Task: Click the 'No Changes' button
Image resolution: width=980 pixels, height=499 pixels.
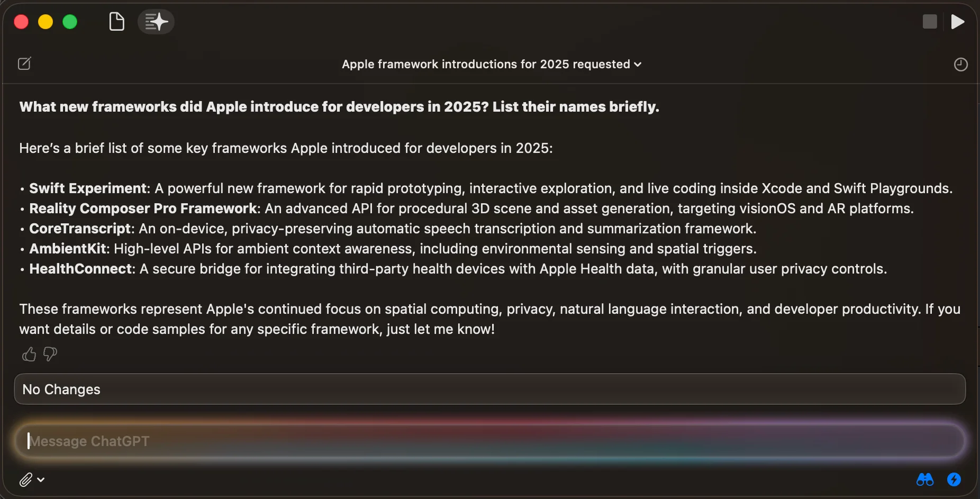Action: 60,389
